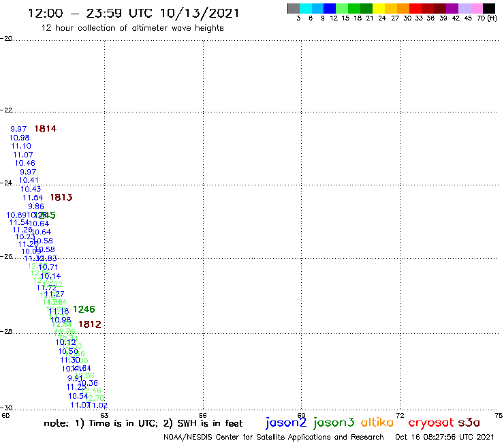Click the 9.86 wave height value
Screen dimensions: 504x443
pyautogui.click(x=36, y=207)
